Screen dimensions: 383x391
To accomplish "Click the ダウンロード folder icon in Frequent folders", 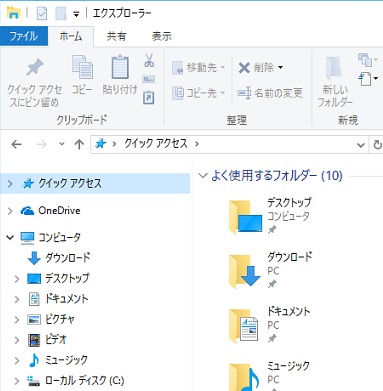I will (245, 271).
